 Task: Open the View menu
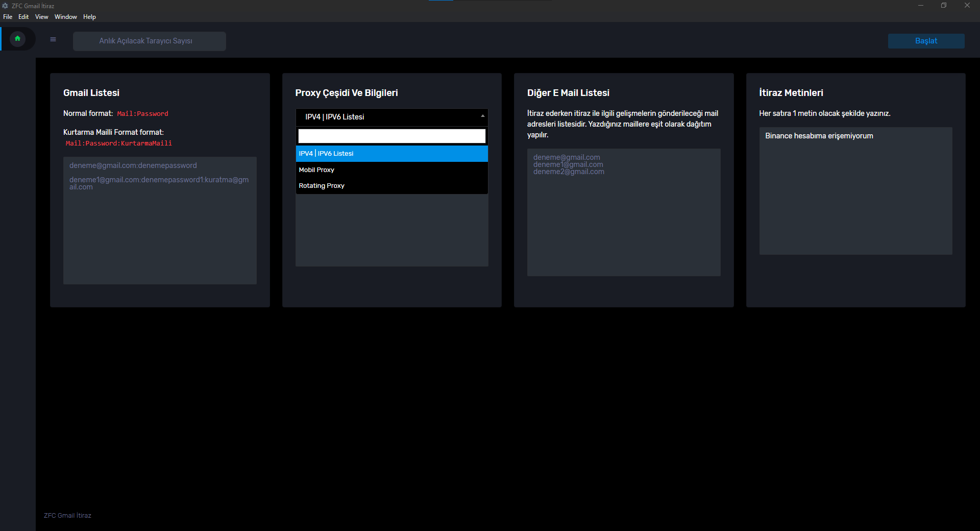pos(42,17)
